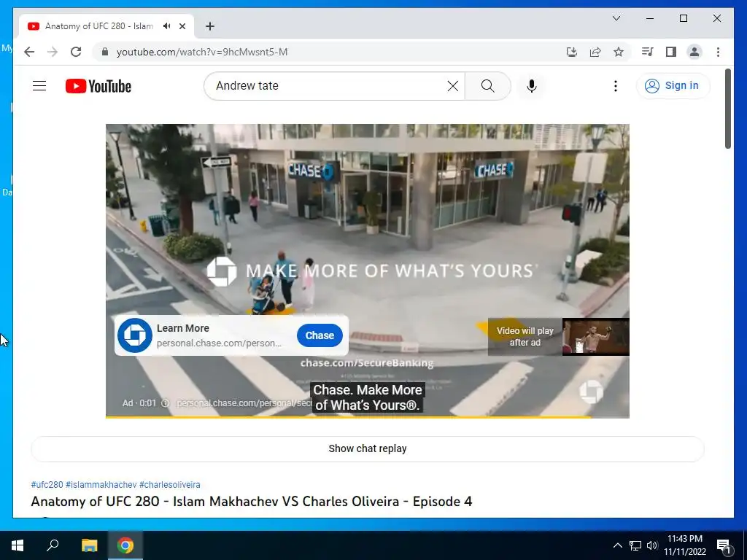The height and width of the screenshot is (560, 747).
Task: Open a new tab with the plus button
Action: pyautogui.click(x=209, y=26)
